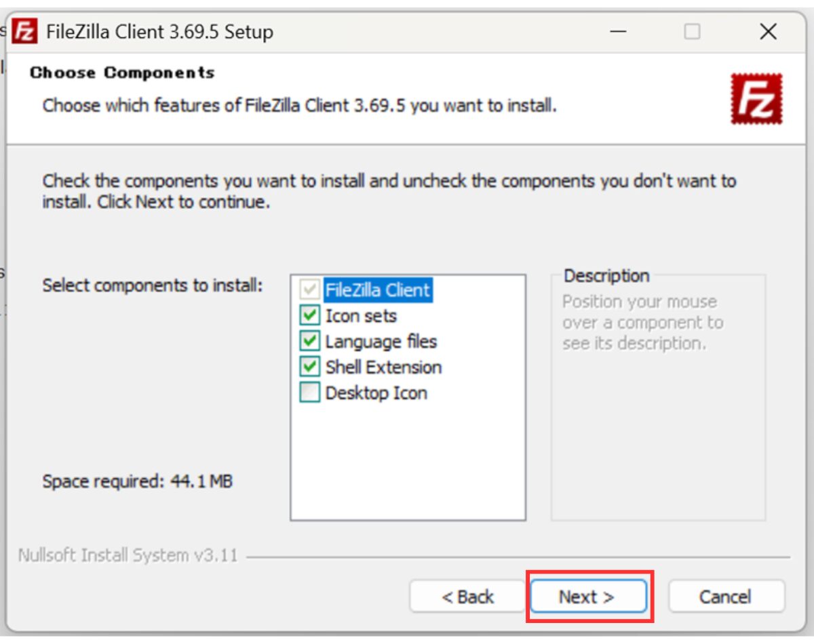This screenshot has width=814, height=644.
Task: Minimize the setup window
Action: click(617, 32)
